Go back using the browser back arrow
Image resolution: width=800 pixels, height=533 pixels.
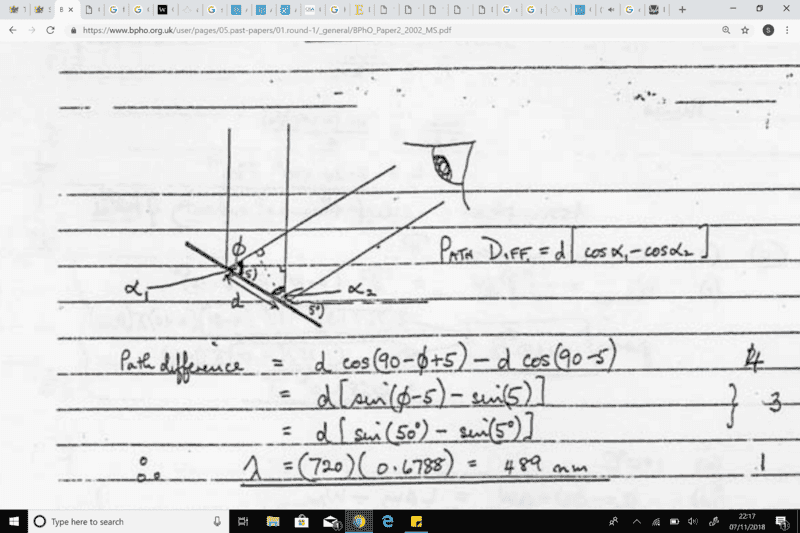pos(13,30)
